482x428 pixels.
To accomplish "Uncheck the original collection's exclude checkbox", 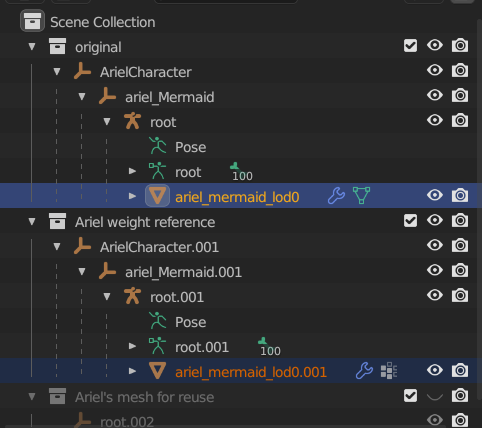I will pyautogui.click(x=410, y=46).
